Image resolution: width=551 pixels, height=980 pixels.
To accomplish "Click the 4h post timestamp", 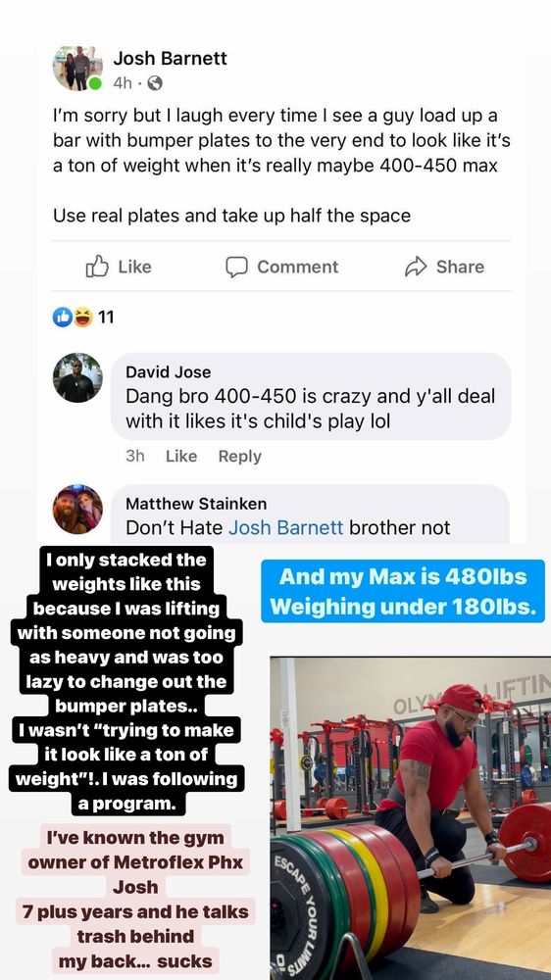I will coord(123,83).
